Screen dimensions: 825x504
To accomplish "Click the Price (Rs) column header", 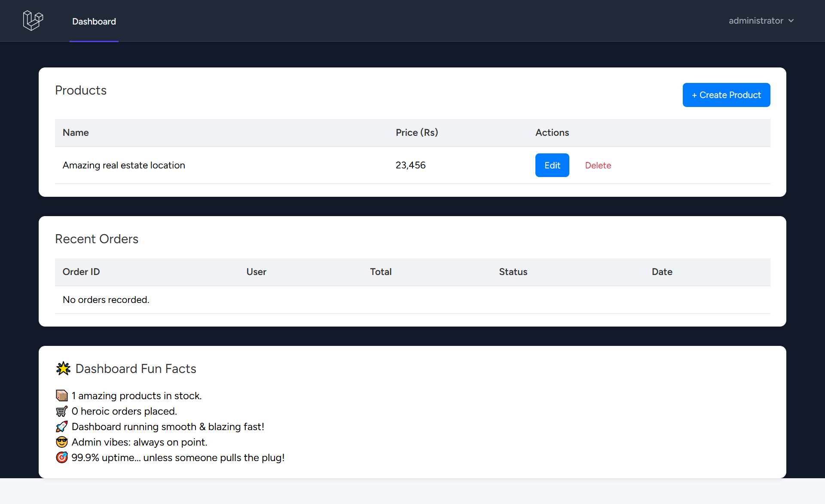I will [x=416, y=132].
